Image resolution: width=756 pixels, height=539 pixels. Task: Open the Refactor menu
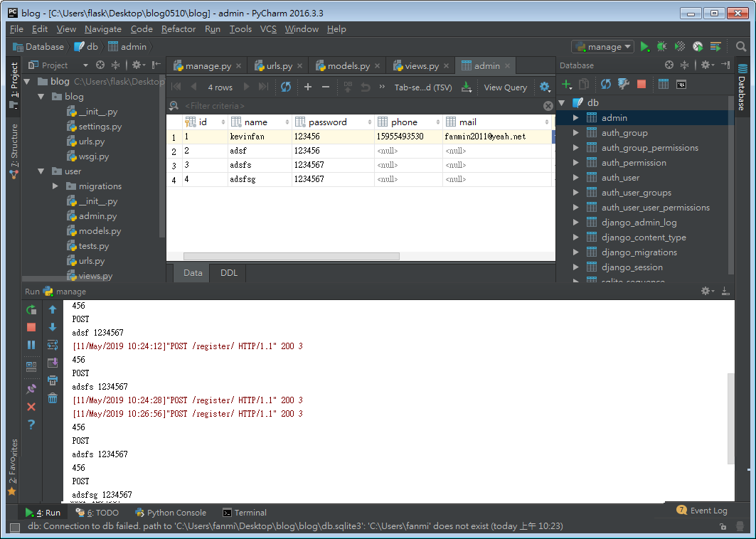coord(178,29)
